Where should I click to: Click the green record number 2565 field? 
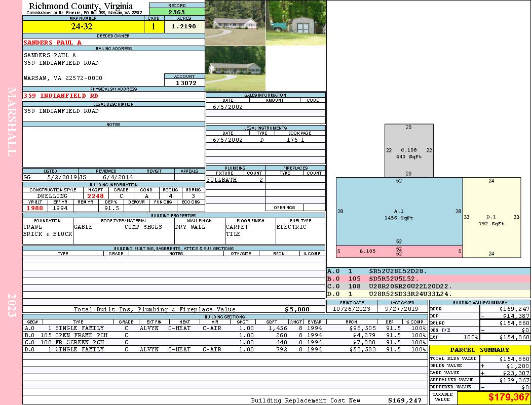pos(177,12)
